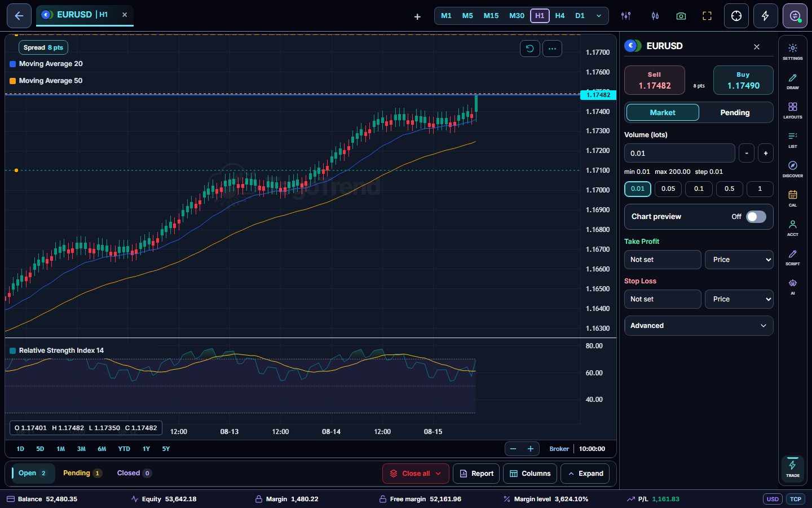Select the Draw tool

pos(793,80)
